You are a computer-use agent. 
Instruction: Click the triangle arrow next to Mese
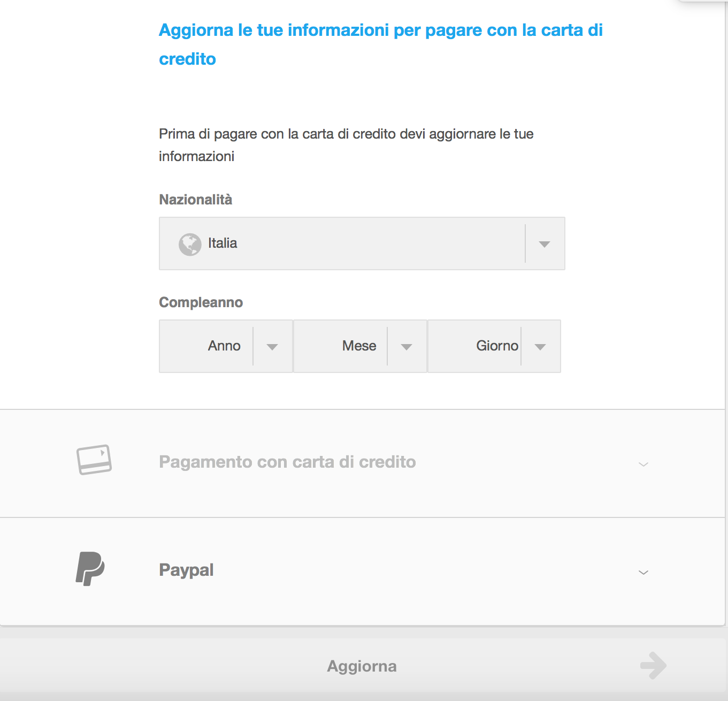pyautogui.click(x=407, y=347)
